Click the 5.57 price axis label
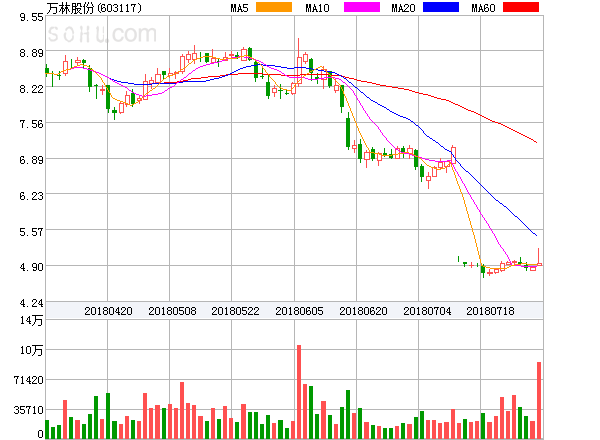The width and height of the screenshot is (600, 440). pyautogui.click(x=31, y=231)
